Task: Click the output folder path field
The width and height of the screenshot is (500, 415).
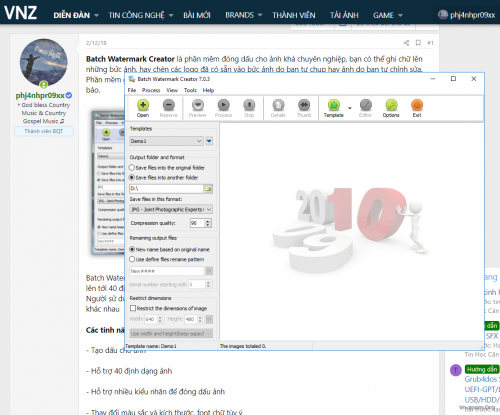Action: 166,189
